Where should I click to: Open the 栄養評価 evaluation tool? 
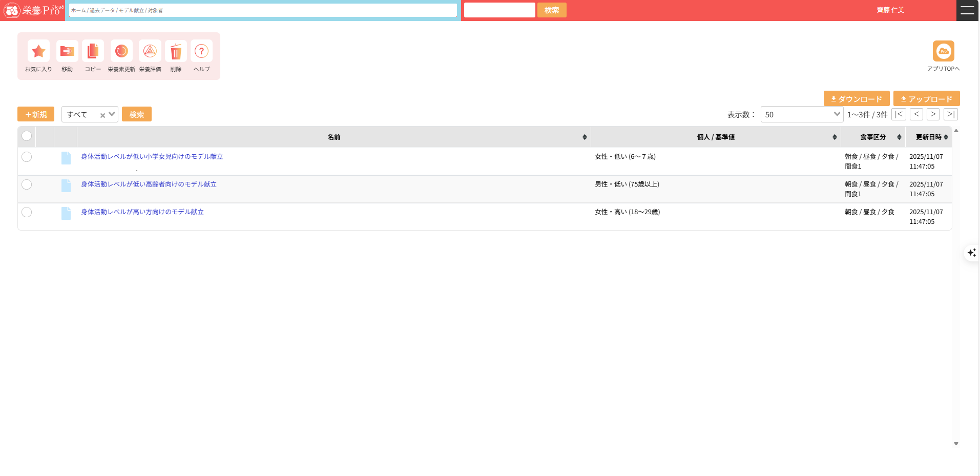[x=150, y=51]
